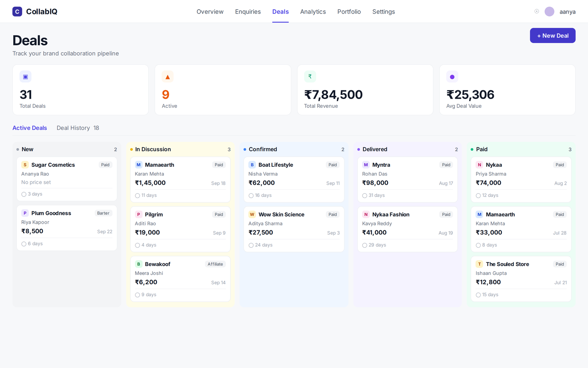Click the M badge on the ₹33,000 Mamaearth card
This screenshot has width=588, height=368.
[480, 215]
